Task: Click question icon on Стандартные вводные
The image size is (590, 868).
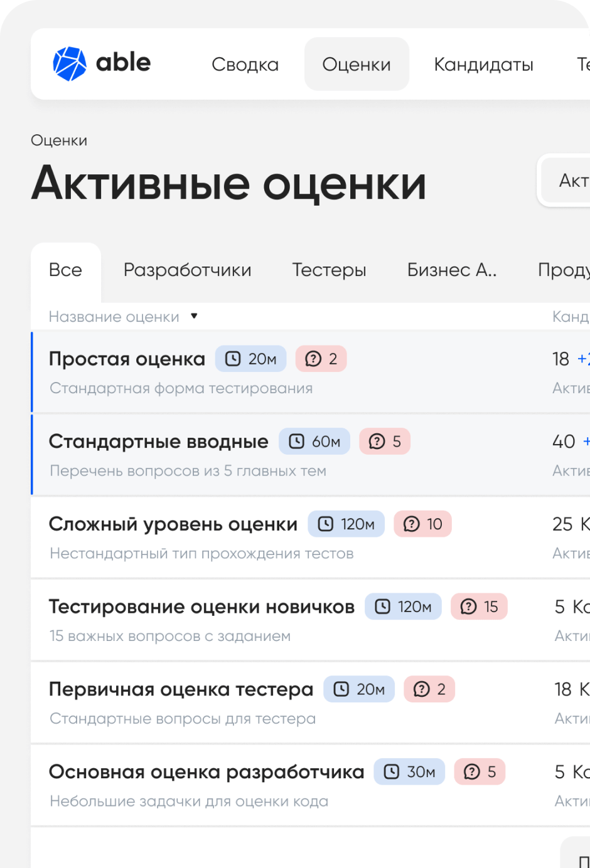Action: [377, 442]
